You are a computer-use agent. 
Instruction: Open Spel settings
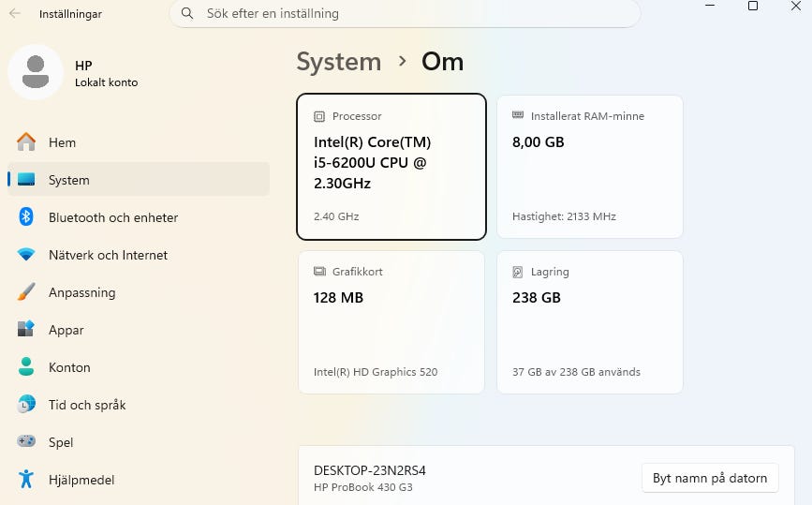pos(139,442)
